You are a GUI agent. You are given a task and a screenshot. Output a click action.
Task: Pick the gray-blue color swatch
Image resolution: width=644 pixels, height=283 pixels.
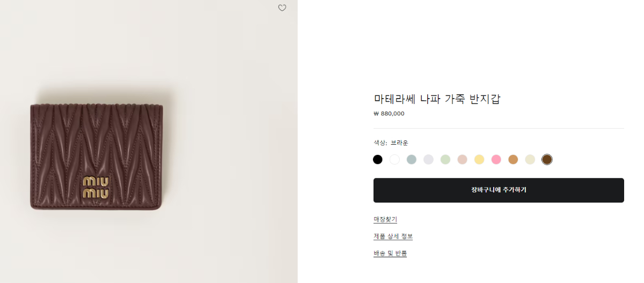tap(412, 159)
